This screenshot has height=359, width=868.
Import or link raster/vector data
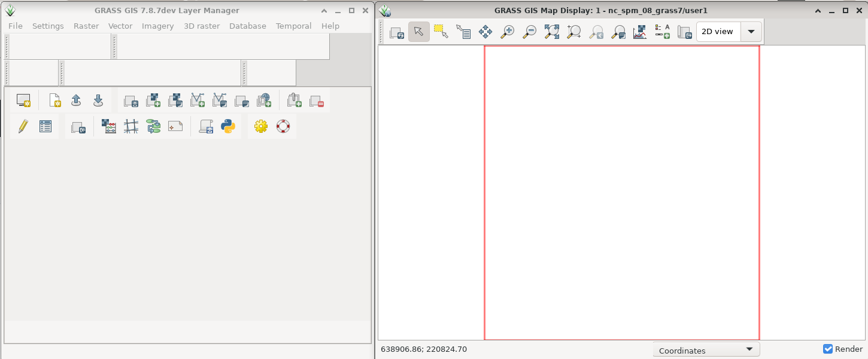pyautogui.click(x=78, y=126)
